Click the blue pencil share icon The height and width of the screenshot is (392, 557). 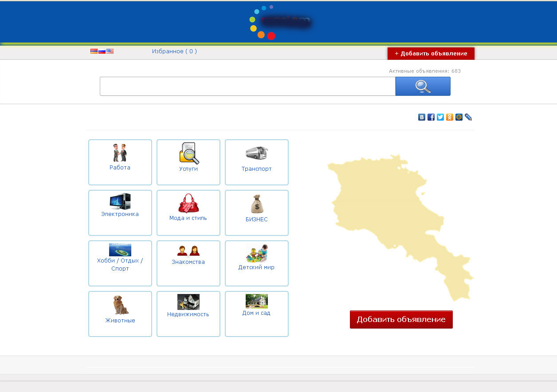468,117
